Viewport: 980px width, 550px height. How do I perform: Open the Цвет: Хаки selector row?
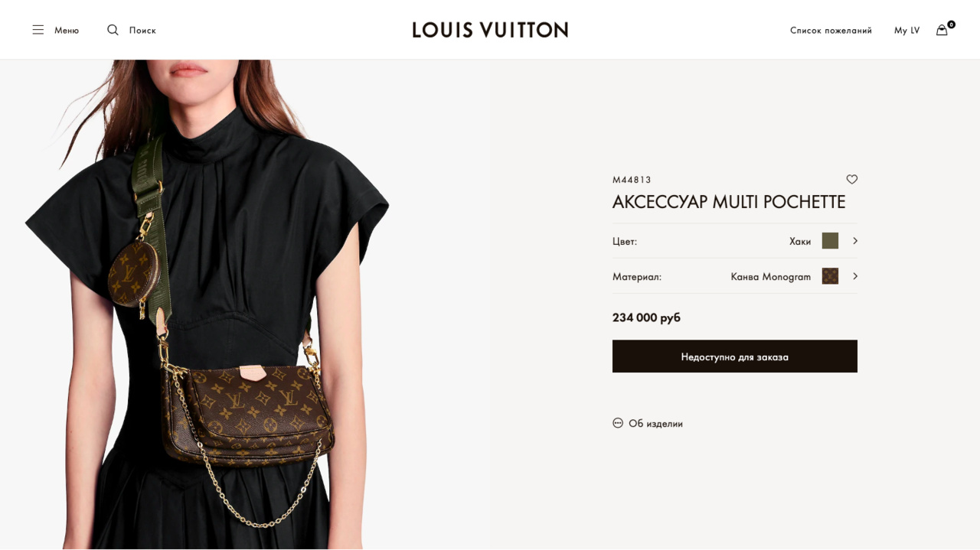click(x=735, y=241)
